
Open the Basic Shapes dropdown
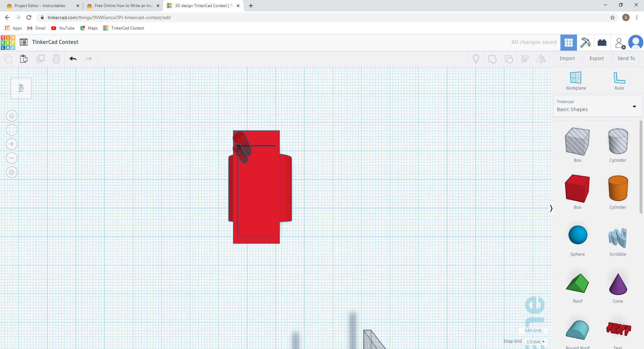click(x=597, y=107)
